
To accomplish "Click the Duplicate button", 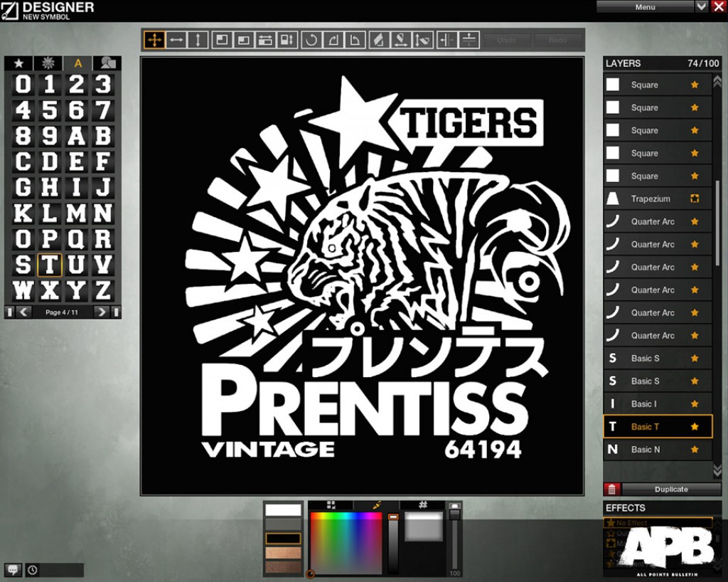I will 671,490.
